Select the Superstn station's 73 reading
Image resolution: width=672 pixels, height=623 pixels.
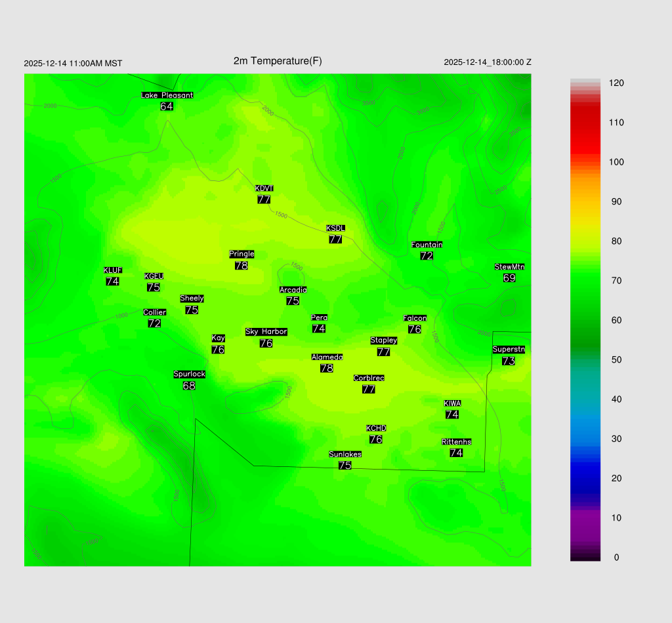[x=508, y=361]
